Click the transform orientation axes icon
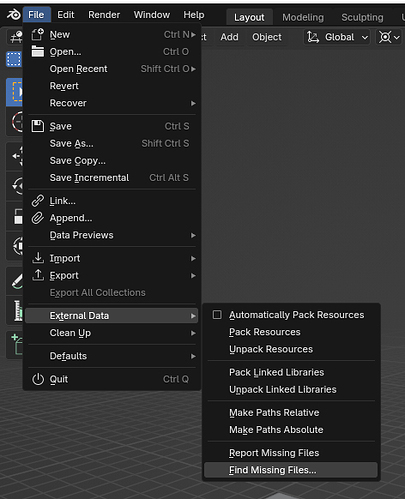The width and height of the screenshot is (405, 499). (x=313, y=37)
